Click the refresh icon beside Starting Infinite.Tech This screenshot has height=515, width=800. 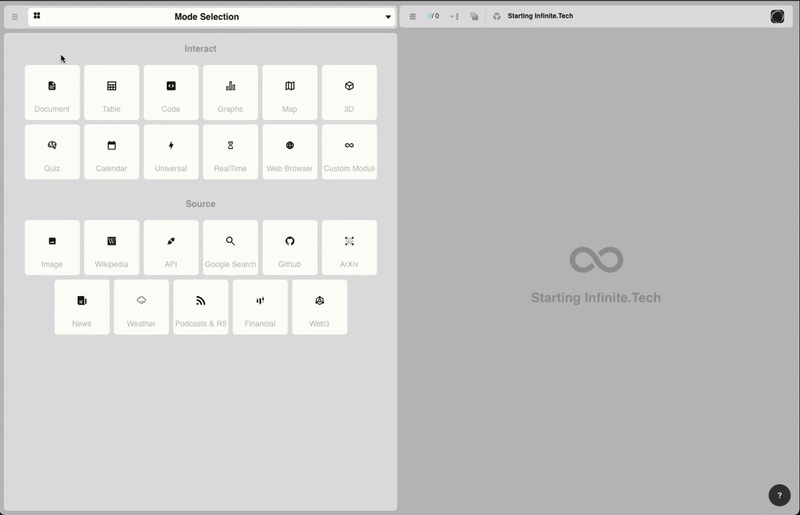(496, 16)
